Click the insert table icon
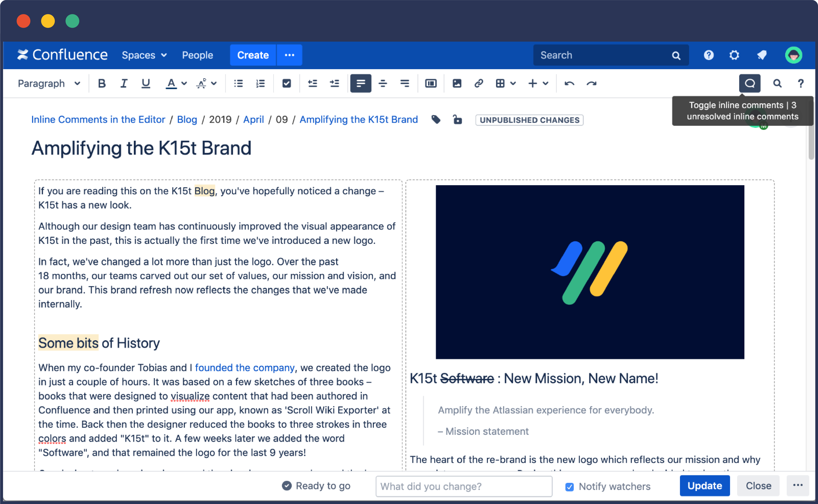This screenshot has width=818, height=504. point(500,83)
